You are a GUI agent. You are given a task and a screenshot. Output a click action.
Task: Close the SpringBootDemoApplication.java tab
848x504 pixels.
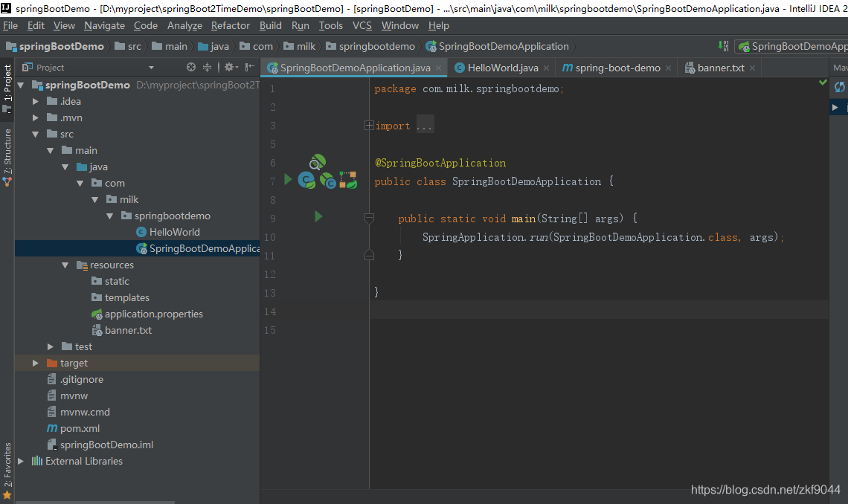pos(439,68)
